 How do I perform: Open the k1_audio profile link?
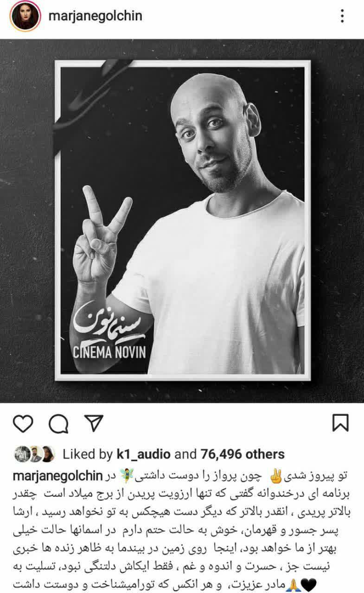pyautogui.click(x=143, y=454)
